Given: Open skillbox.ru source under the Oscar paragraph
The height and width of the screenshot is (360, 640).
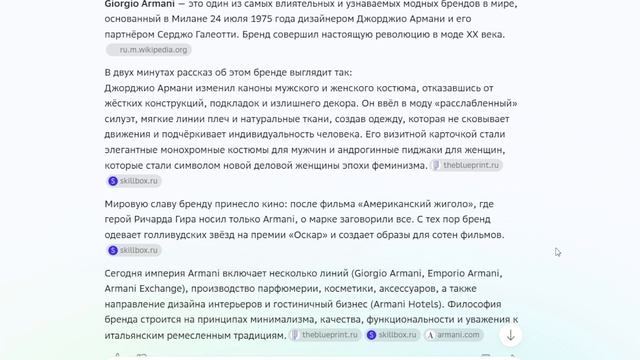Looking at the screenshot, I should [x=133, y=250].
